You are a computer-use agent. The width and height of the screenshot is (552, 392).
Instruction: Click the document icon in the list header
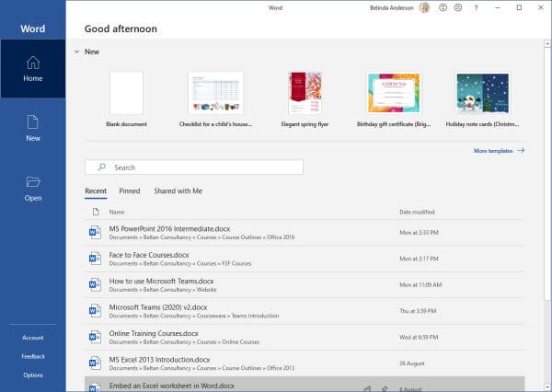point(96,212)
